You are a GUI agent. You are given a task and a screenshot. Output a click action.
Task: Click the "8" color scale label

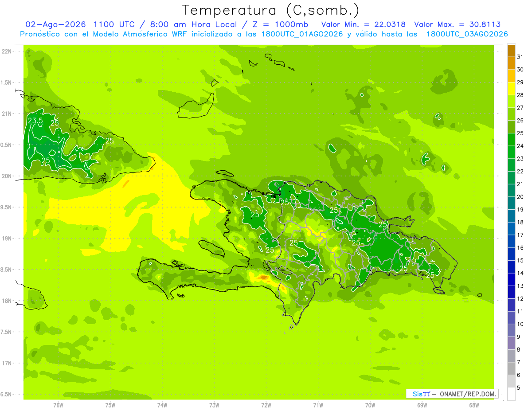tap(518, 349)
